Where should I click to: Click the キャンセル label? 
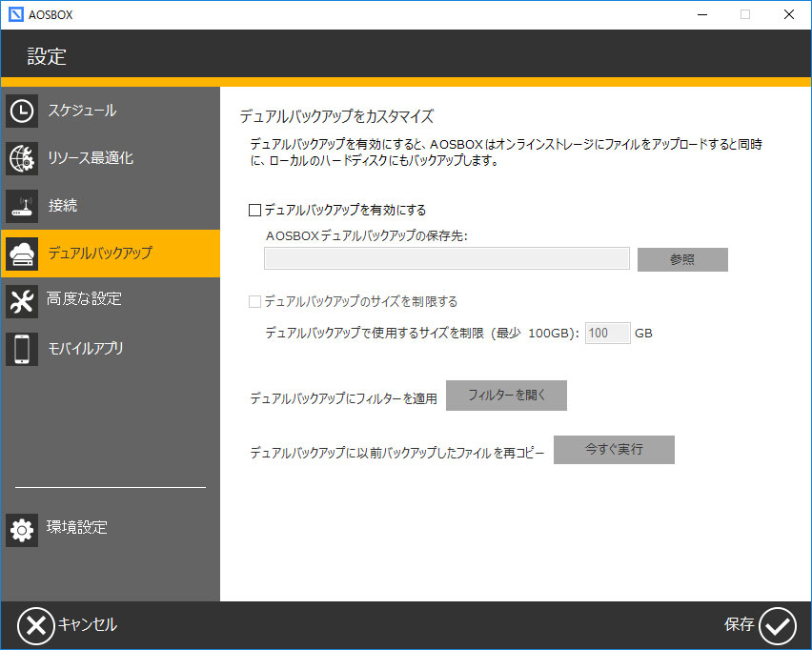[88, 624]
